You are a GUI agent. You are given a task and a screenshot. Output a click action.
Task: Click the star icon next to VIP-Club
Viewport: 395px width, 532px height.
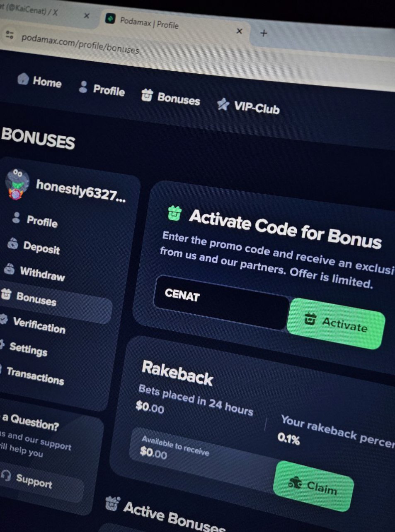(x=223, y=104)
